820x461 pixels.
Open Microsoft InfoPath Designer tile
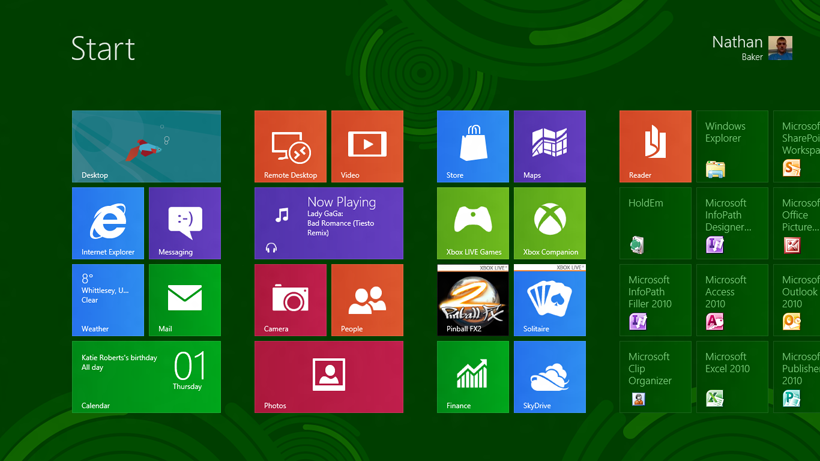pos(732,223)
